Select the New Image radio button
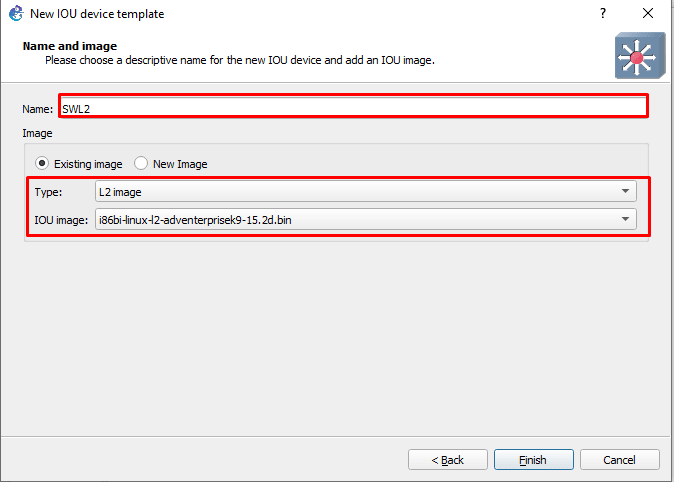674x482 pixels. pyautogui.click(x=141, y=163)
